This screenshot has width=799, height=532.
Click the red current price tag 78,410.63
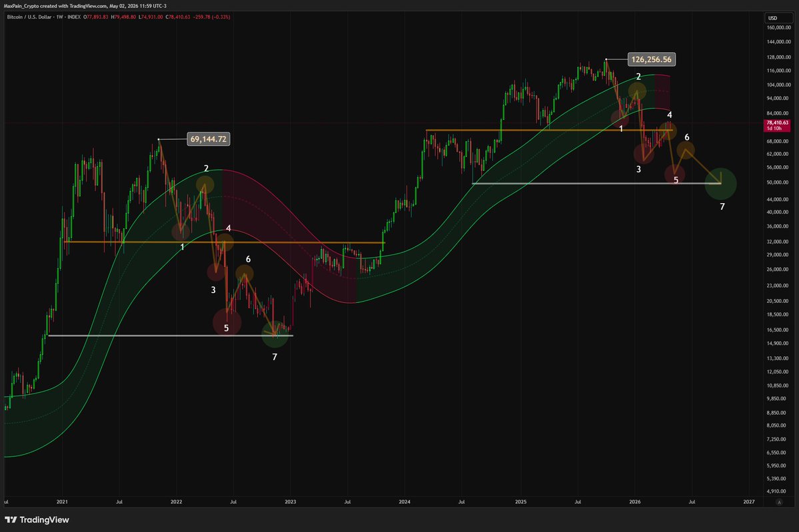(x=777, y=123)
